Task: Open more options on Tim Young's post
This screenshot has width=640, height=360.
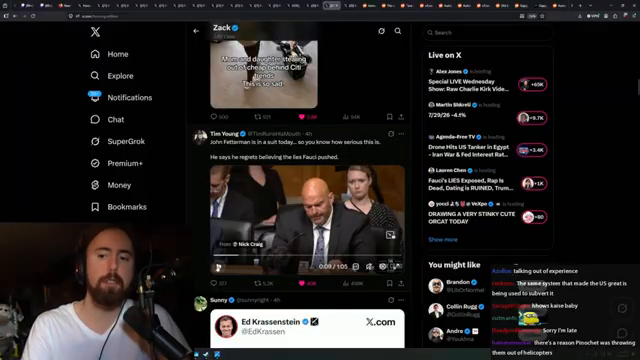Action: (402, 134)
